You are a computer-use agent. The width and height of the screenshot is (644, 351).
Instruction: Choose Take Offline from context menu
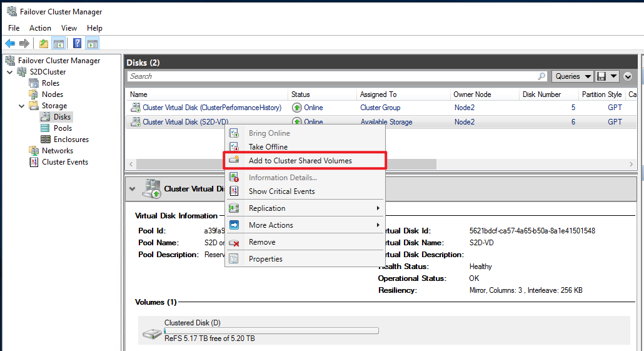point(304,147)
